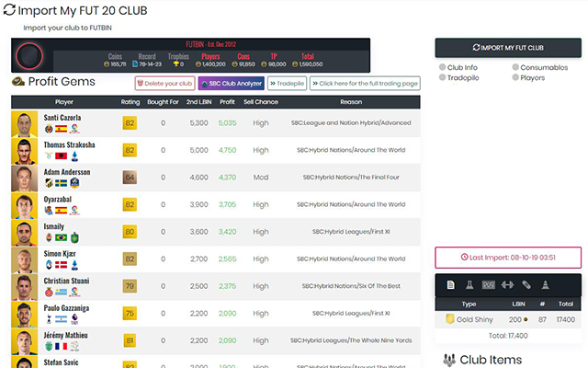Open Santi Cazorla's player photo
This screenshot has width=588, height=368.
[x=25, y=123]
